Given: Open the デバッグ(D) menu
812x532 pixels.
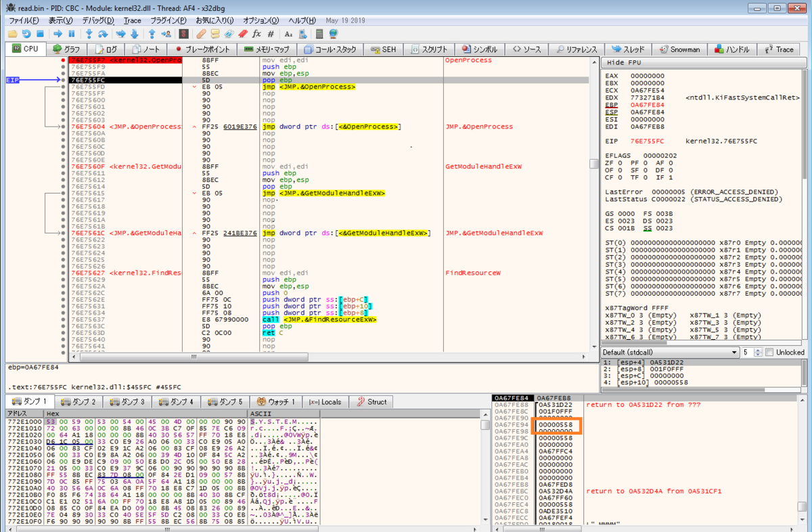Looking at the screenshot, I should tap(98, 20).
